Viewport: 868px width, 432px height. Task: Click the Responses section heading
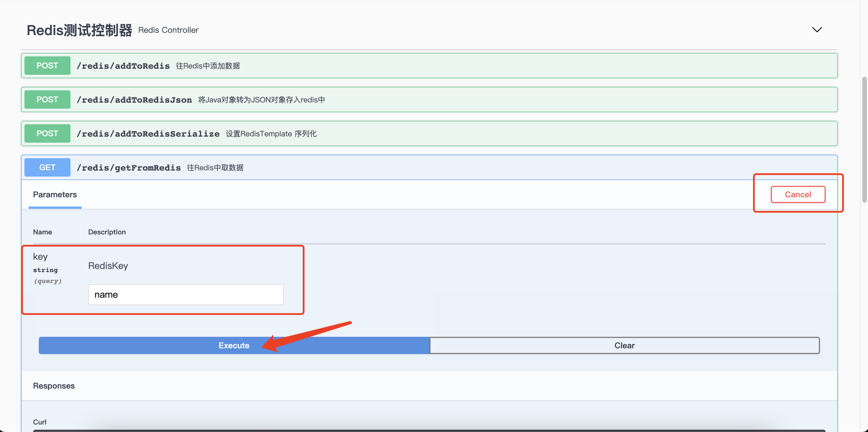54,386
